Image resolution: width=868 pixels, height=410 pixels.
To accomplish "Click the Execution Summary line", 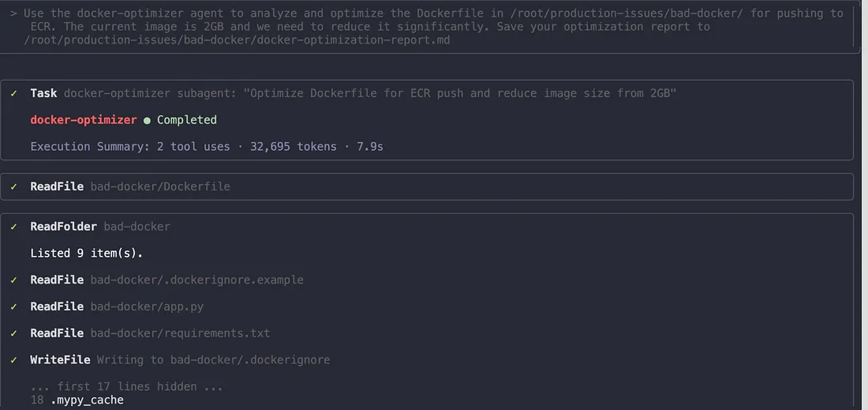I will pyautogui.click(x=207, y=146).
